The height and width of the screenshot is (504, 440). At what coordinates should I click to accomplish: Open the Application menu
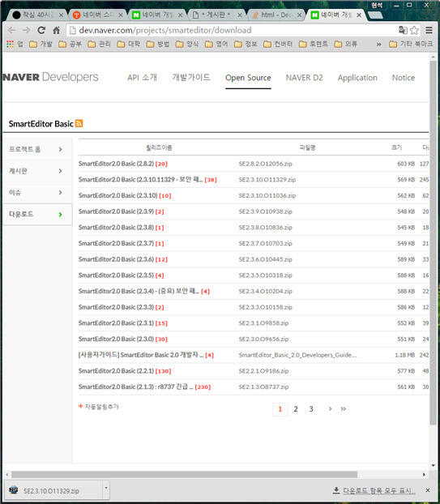[x=357, y=78]
